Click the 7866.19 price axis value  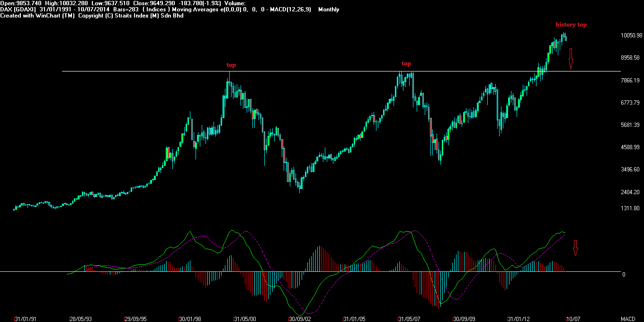631,80
